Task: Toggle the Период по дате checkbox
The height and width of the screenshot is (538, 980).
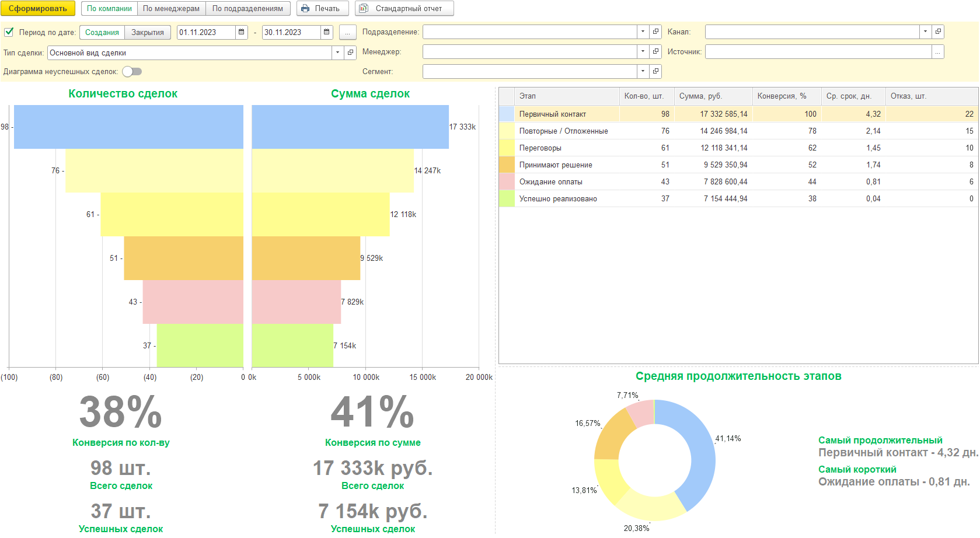Action: coord(9,32)
